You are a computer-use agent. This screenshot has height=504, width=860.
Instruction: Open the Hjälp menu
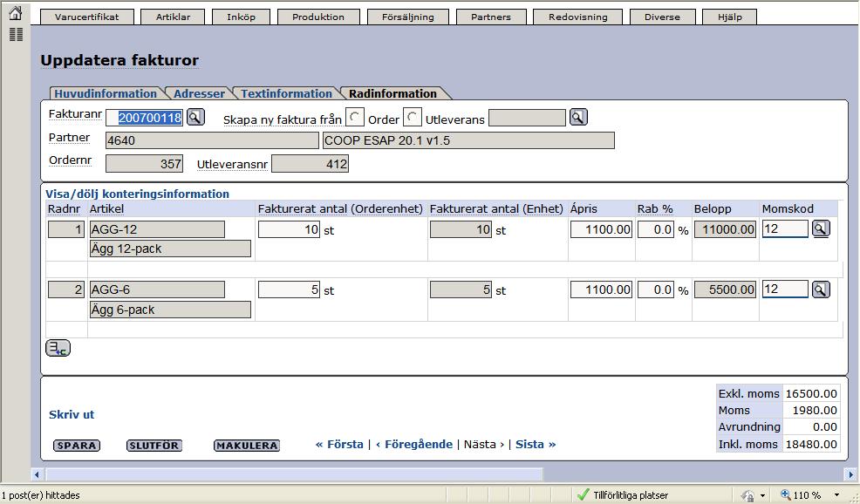[730, 17]
